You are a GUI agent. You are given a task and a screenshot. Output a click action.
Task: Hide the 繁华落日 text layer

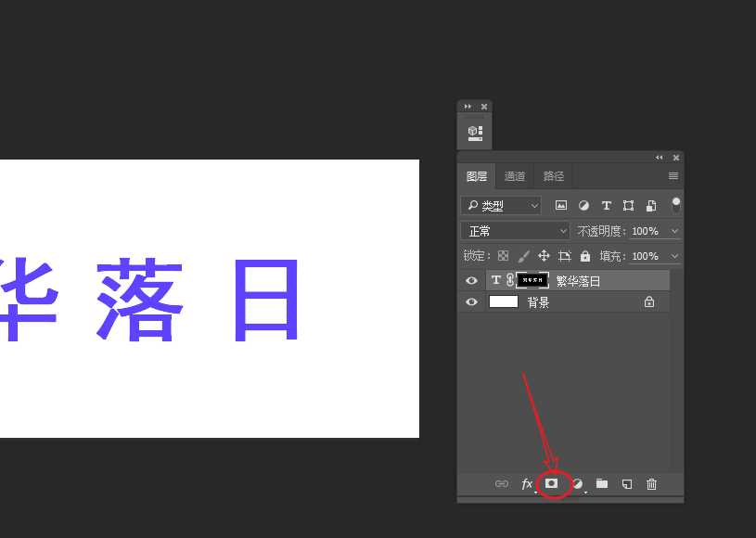472,279
